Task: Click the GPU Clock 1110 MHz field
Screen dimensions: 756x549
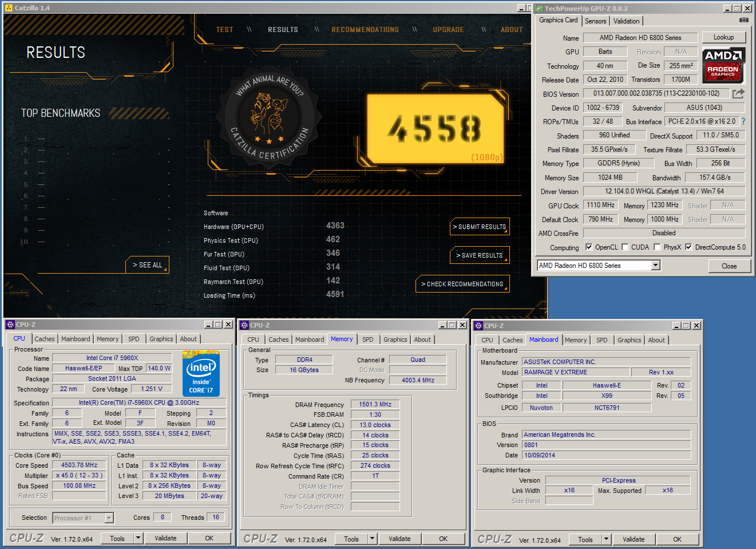Action: 601,205
